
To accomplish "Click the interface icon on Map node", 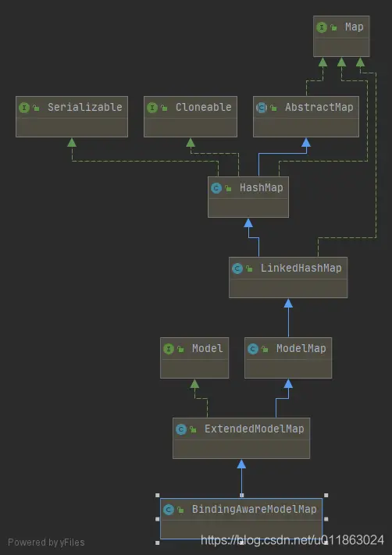I will [322, 27].
